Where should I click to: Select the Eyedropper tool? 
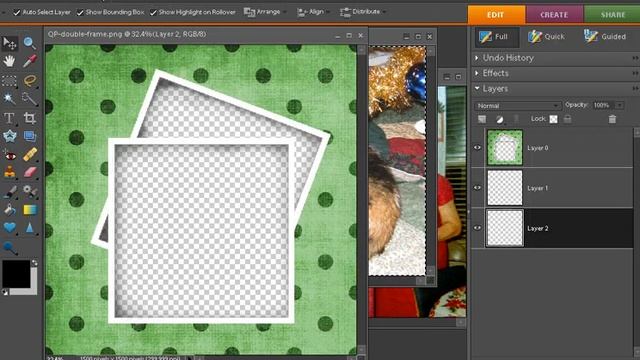click(x=29, y=61)
